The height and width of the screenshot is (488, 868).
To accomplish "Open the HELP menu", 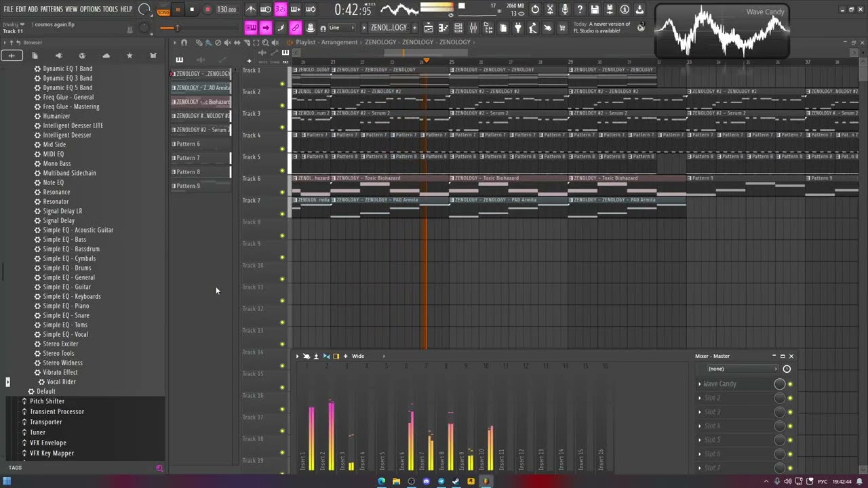I will (127, 9).
